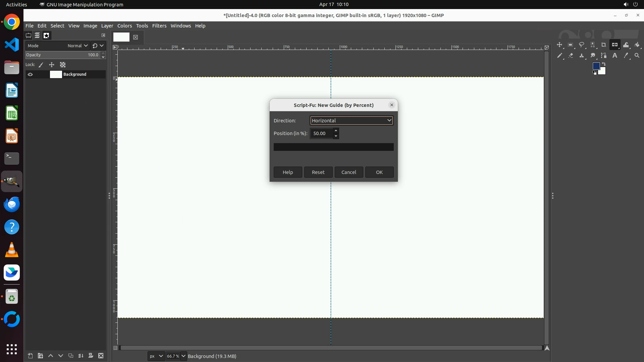644x362 pixels.
Task: Select the Move tool in toolbox
Action: (559, 45)
